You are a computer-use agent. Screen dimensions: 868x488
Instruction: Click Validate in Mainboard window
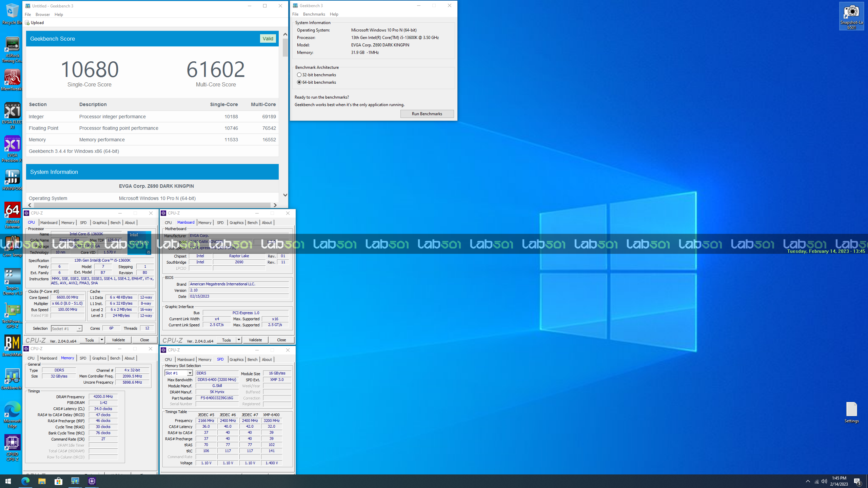point(255,340)
